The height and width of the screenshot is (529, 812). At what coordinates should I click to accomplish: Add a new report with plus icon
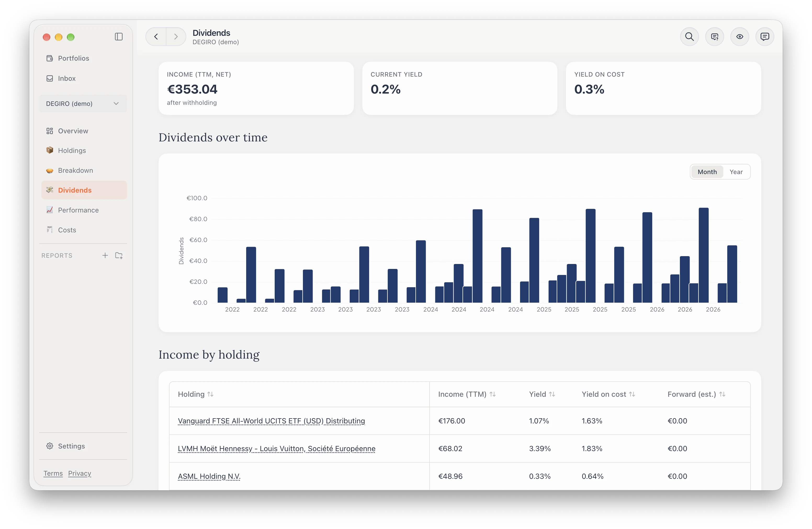105,255
